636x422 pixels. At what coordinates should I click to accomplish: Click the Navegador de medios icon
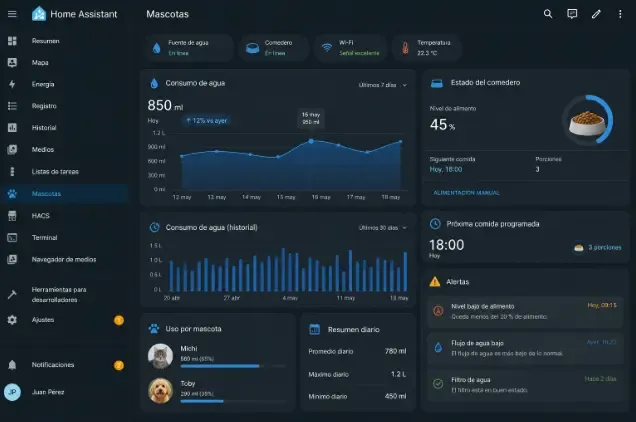(x=12, y=259)
